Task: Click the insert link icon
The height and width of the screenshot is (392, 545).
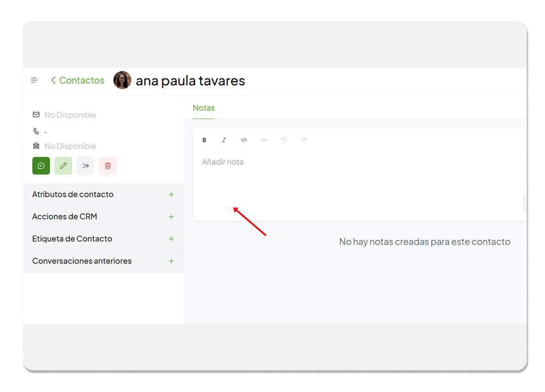Action: (264, 140)
